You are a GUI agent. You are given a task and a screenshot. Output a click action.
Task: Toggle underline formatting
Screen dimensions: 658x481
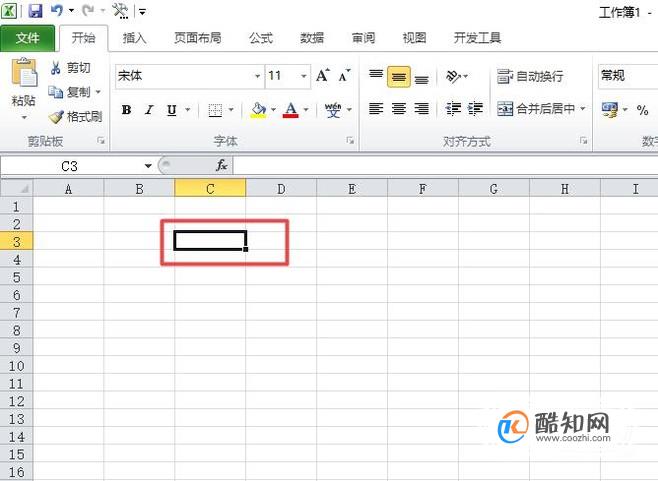[x=171, y=110]
